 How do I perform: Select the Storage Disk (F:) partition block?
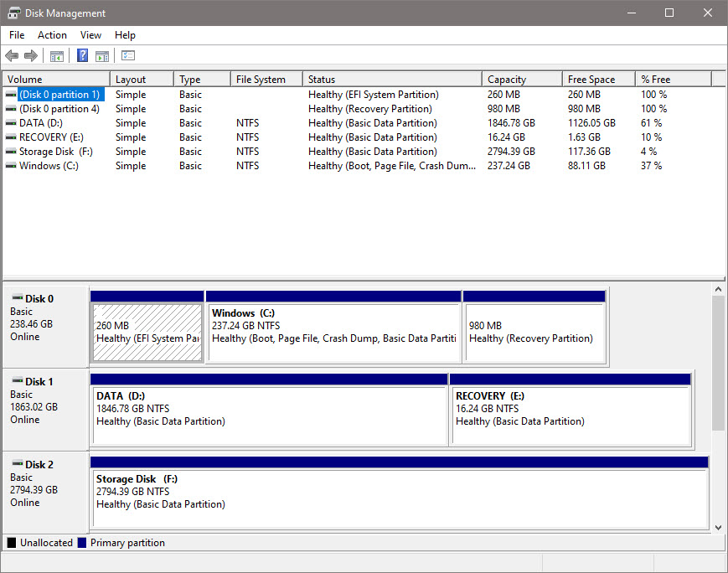tap(400, 493)
